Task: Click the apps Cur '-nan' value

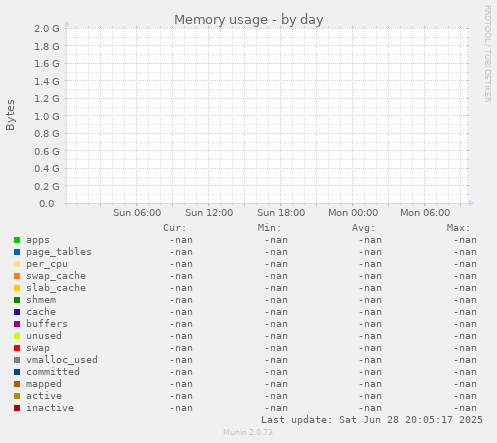Action: coord(181,240)
